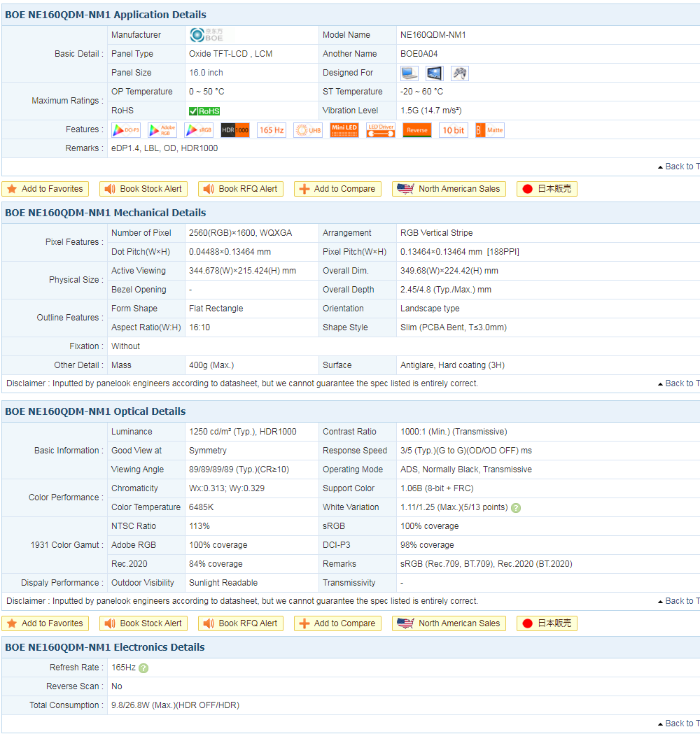The height and width of the screenshot is (734, 700).
Task: Click 'Sunlight Readable' outdoor visibility value
Action: (x=223, y=584)
